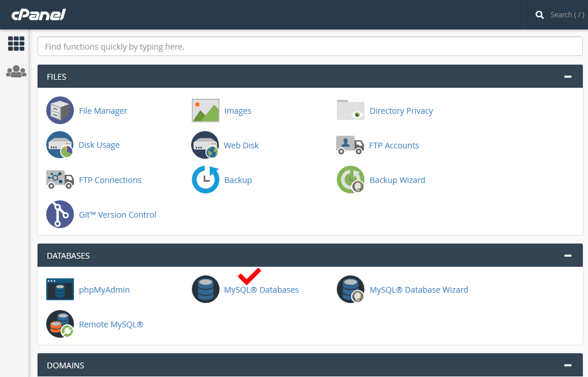Open the Images link
Image resolution: width=588 pixels, height=377 pixels.
pyautogui.click(x=238, y=111)
